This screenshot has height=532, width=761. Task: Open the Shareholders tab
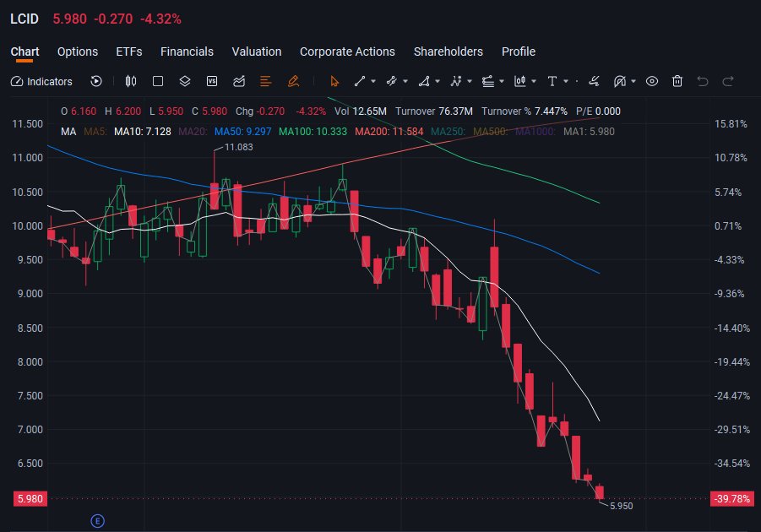[x=448, y=52]
